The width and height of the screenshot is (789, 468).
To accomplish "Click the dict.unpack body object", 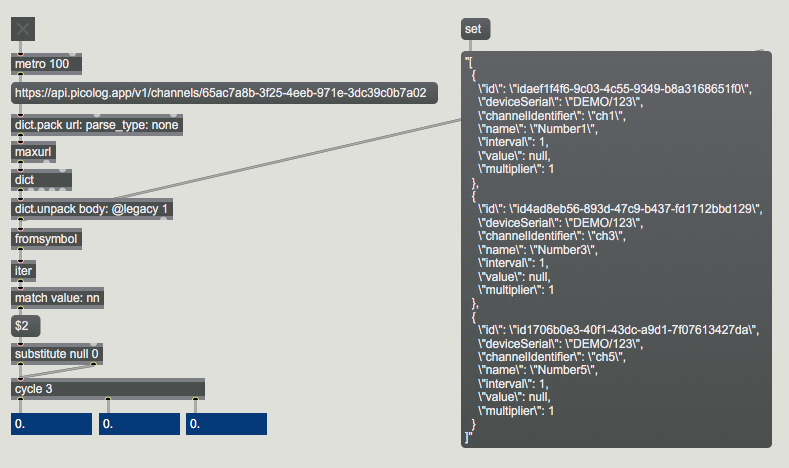I will 92,209.
